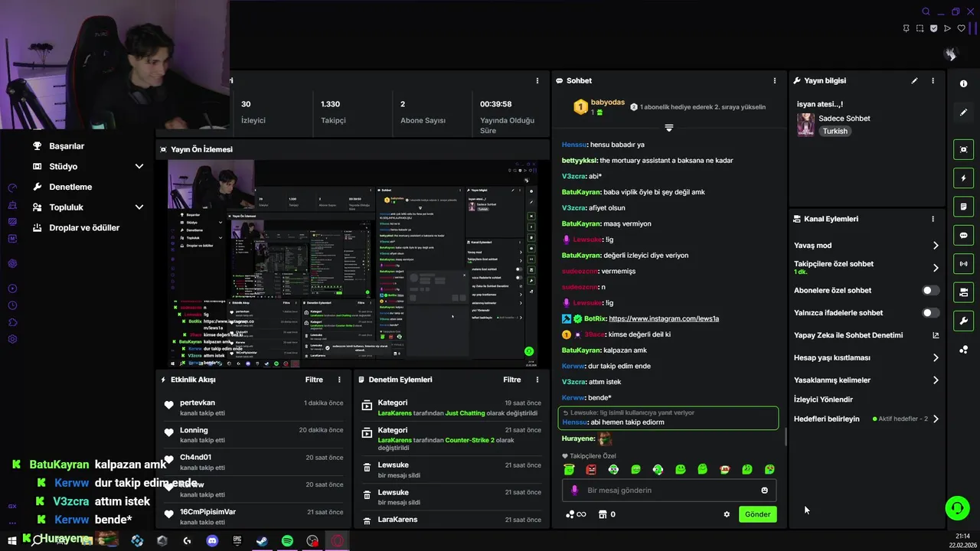The height and width of the screenshot is (551, 980).
Task: Click the green Gönder button
Action: [757, 514]
